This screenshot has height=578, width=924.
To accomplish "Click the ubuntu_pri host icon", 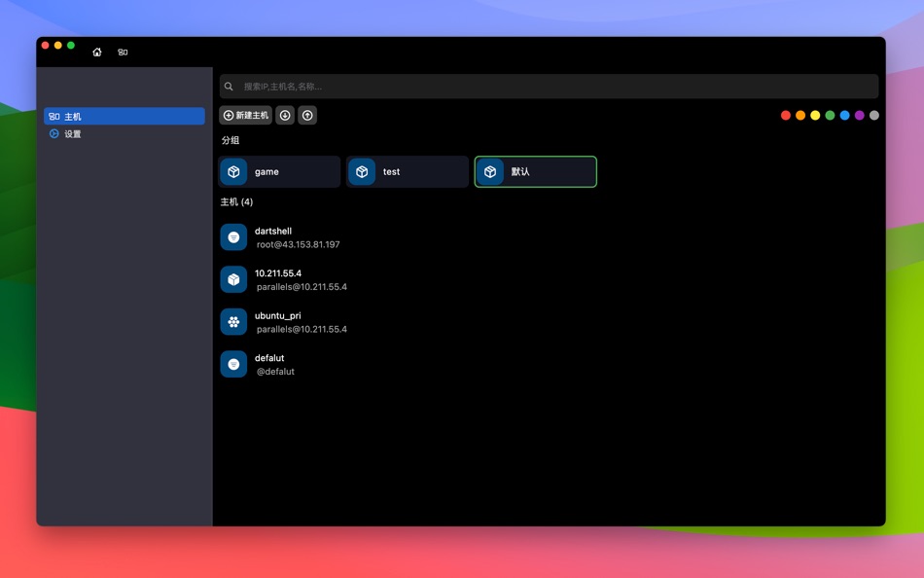I will point(233,321).
